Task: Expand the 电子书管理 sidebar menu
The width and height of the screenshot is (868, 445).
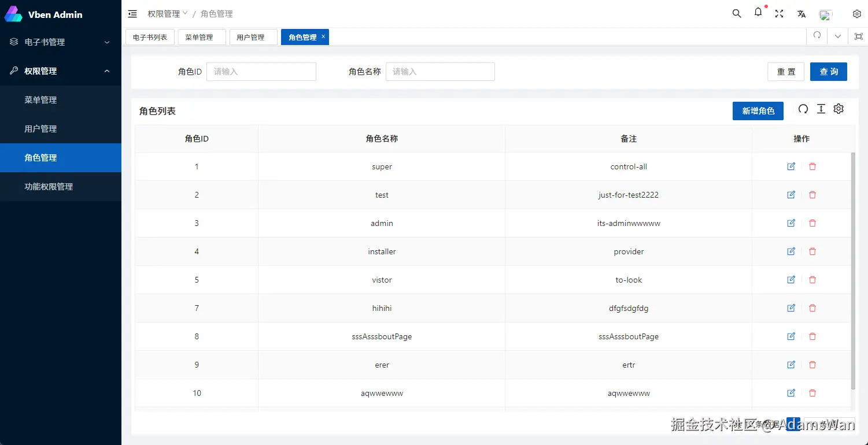Action: [61, 42]
